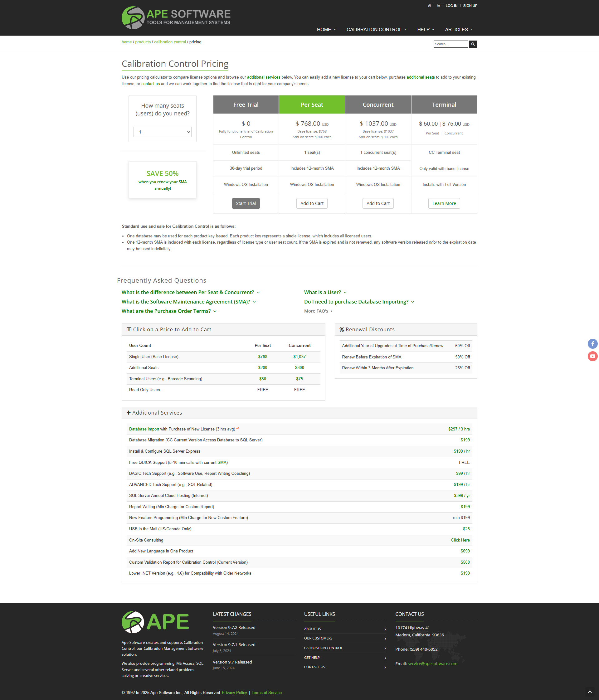Viewport: 599px width, 700px height.
Task: Click the APE Software header logo
Action: point(176,18)
